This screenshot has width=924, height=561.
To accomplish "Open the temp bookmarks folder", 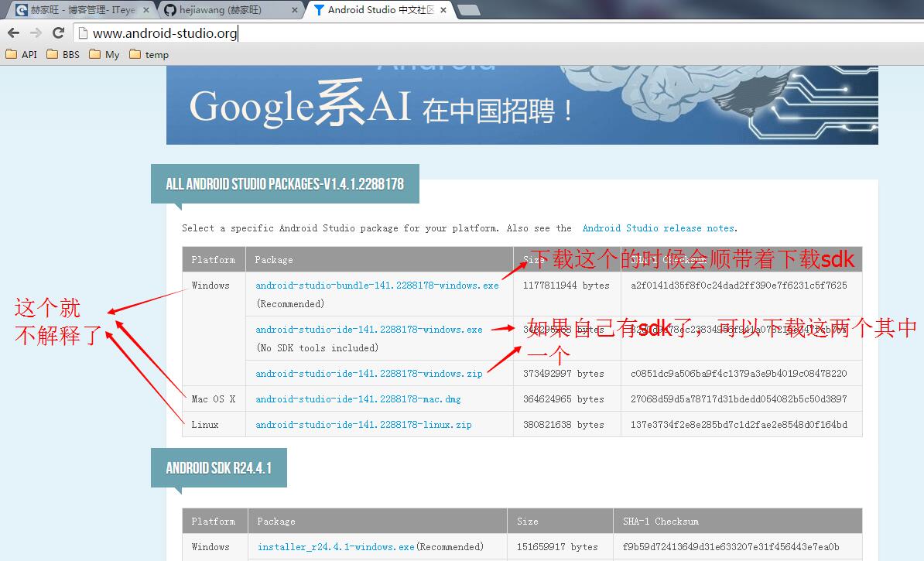I will (149, 55).
